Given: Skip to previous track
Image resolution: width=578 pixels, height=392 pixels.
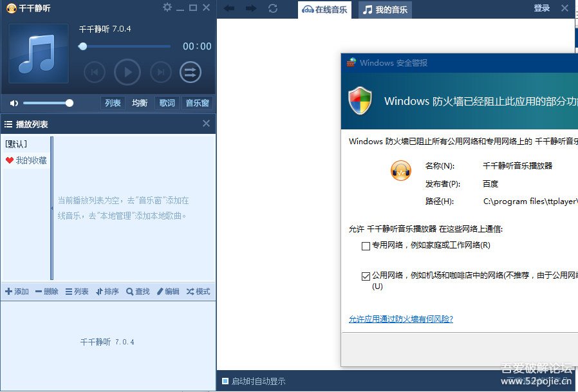Looking at the screenshot, I should point(95,72).
